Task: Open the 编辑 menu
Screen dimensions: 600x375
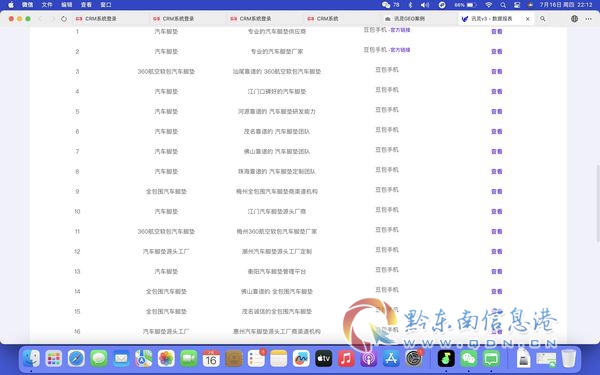Action: point(67,5)
